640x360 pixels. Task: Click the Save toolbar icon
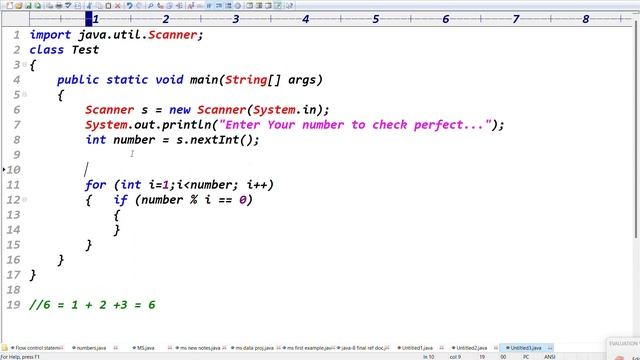[x=28, y=6]
